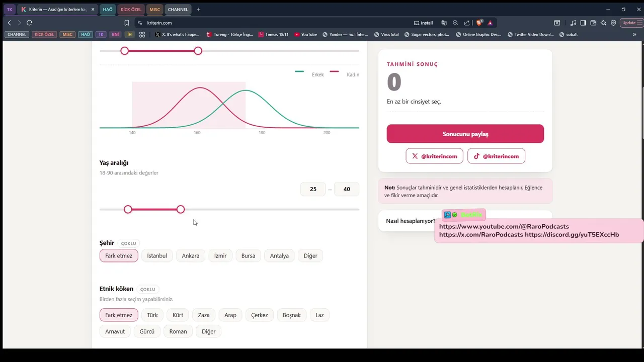Open the X bookmark "It's what's happe..."
Viewport: 644px width, 362px height.
point(177,35)
